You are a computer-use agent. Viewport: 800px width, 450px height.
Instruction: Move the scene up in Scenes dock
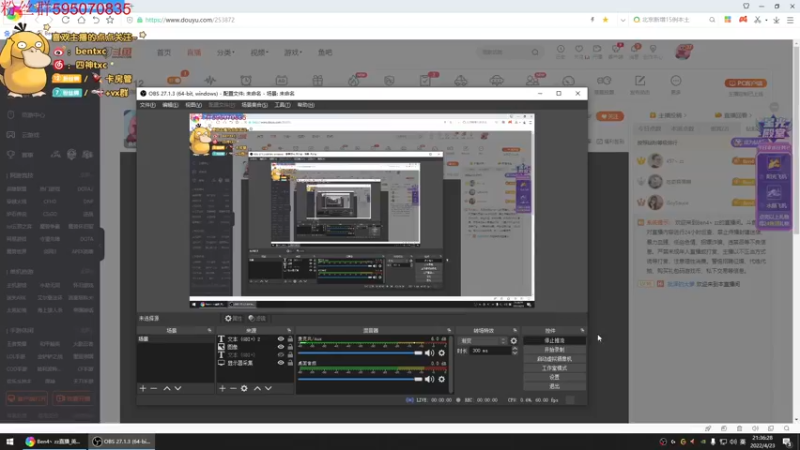point(167,388)
